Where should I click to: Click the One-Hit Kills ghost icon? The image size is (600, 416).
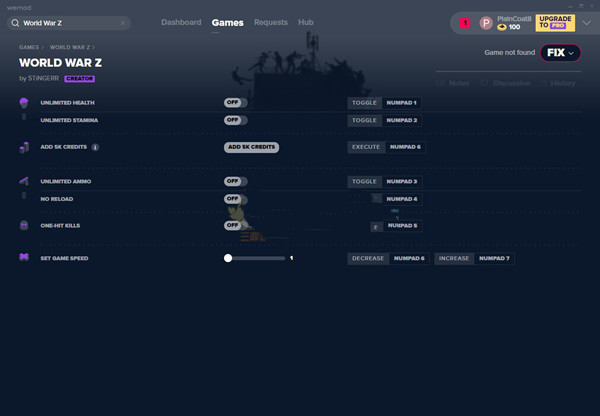click(24, 226)
